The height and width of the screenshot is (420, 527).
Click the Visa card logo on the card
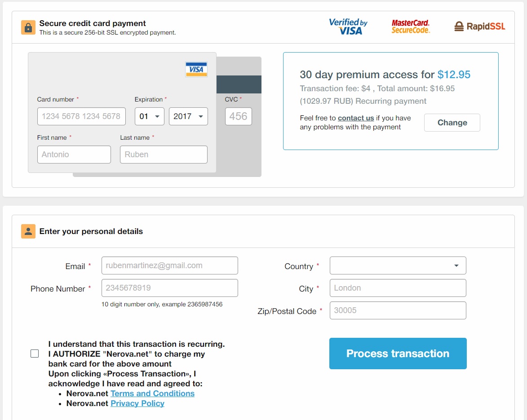click(x=196, y=70)
